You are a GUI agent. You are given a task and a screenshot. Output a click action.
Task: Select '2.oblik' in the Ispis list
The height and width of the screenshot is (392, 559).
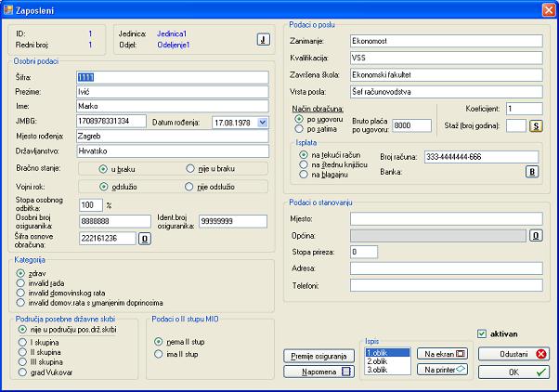point(378,362)
